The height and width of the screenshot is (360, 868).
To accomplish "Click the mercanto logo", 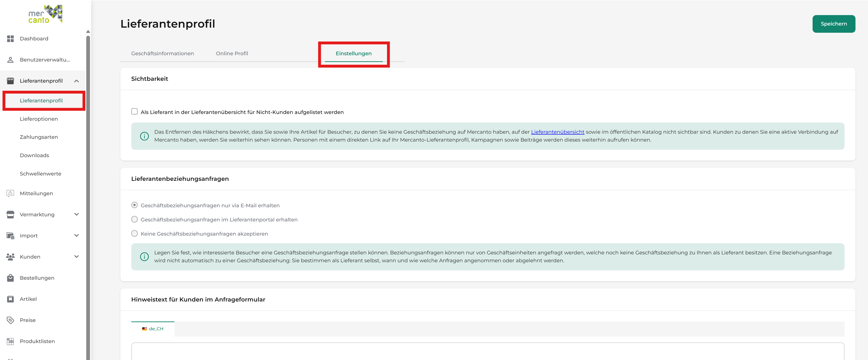I will 45,14.
